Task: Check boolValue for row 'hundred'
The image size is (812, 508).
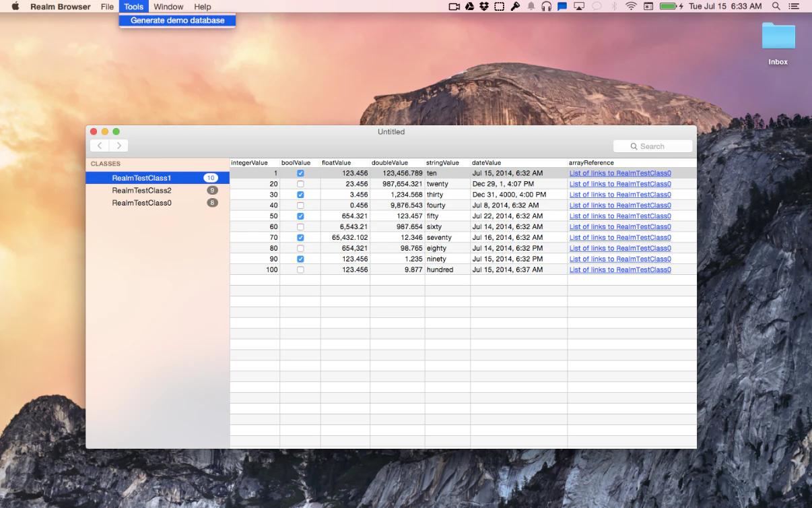Action: click(x=300, y=270)
